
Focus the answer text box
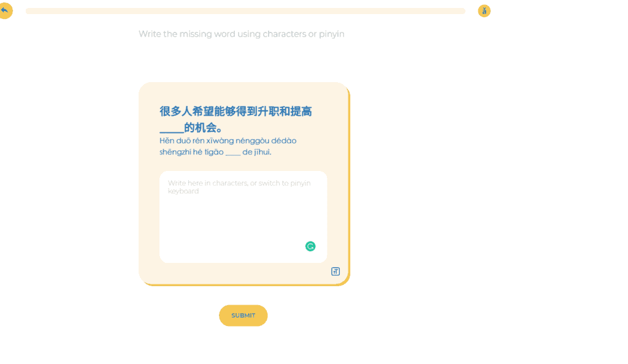coord(243,217)
